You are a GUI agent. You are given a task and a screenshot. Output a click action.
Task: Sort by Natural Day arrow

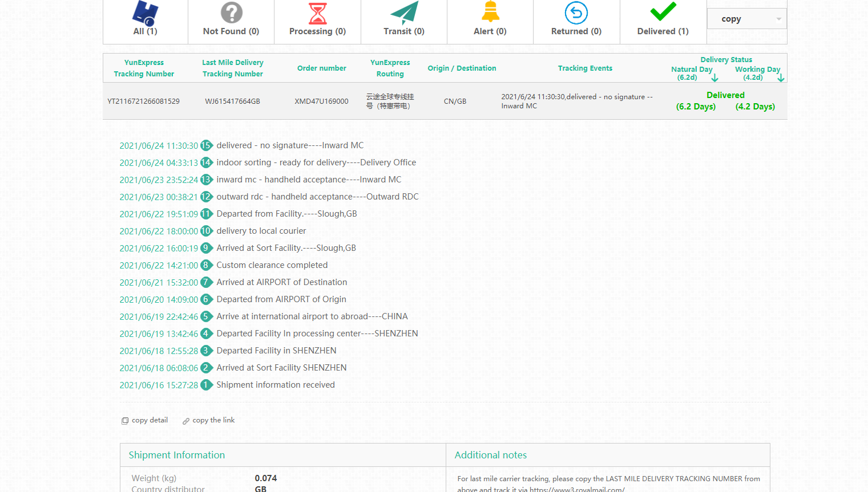[x=714, y=78]
